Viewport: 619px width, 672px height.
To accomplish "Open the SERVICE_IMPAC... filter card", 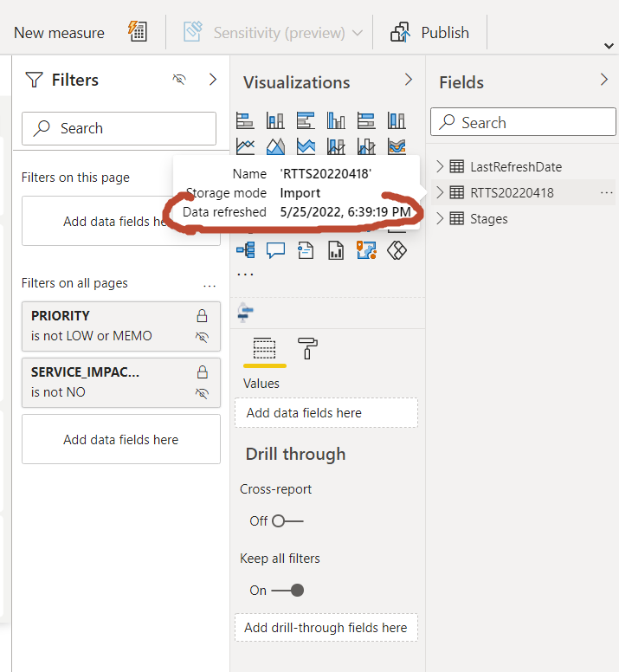I will [x=121, y=383].
